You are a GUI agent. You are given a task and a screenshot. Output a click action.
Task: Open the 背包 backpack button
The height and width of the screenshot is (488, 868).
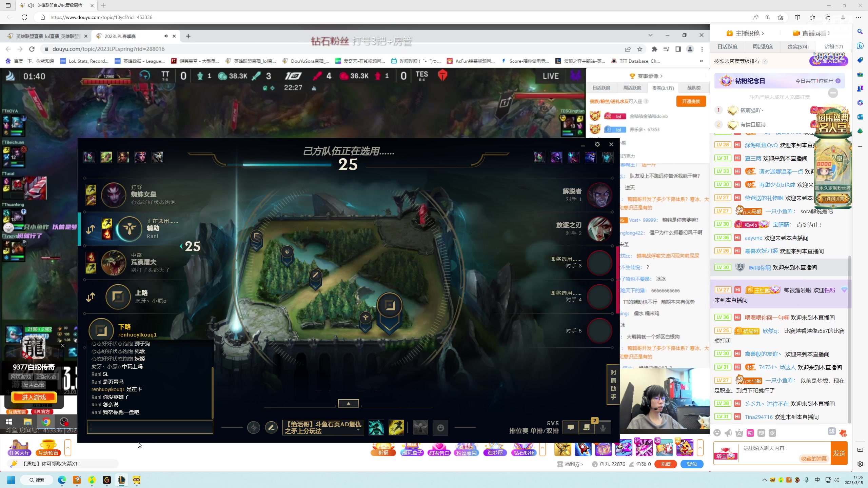692,464
